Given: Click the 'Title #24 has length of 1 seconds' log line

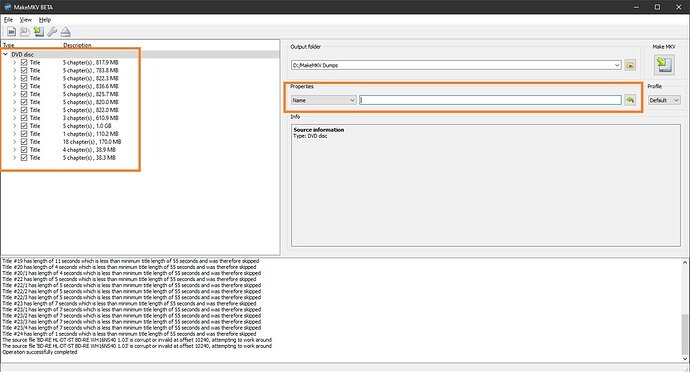Looking at the screenshot, I should 129,334.
